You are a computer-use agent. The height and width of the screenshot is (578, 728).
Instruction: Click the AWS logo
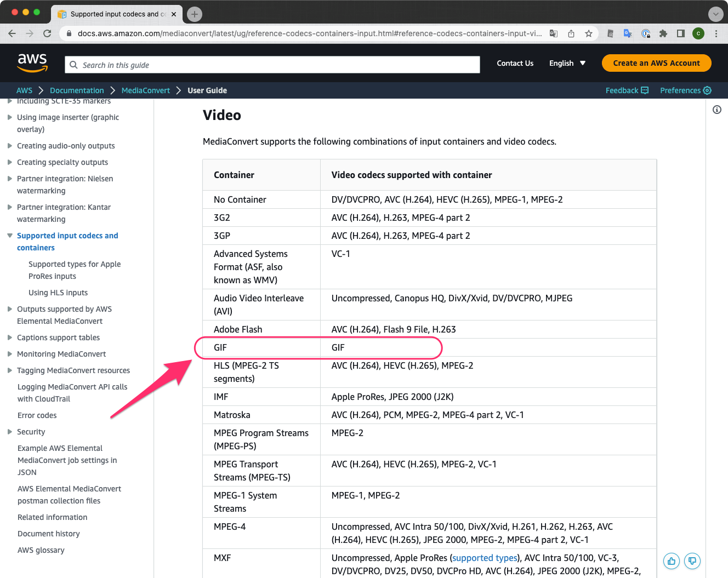(33, 62)
